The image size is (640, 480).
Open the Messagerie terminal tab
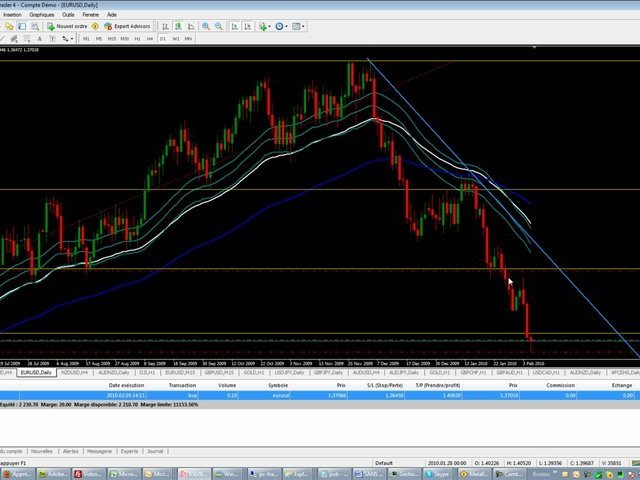point(99,451)
